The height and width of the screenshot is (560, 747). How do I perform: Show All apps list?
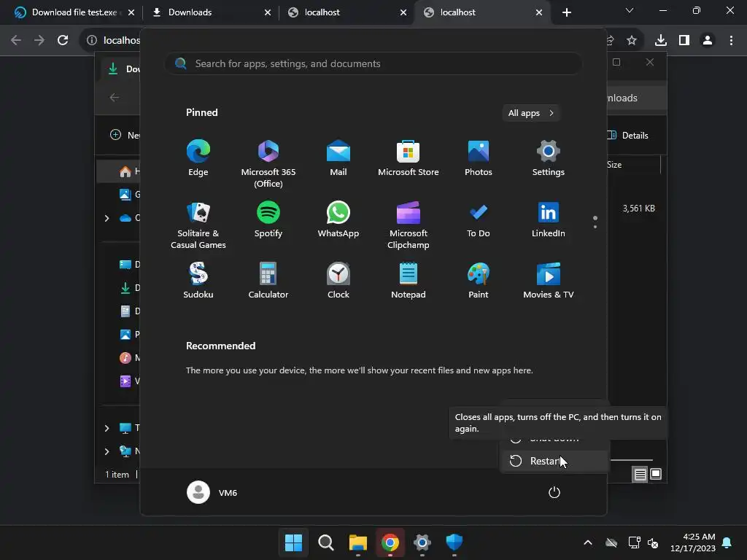tap(531, 113)
